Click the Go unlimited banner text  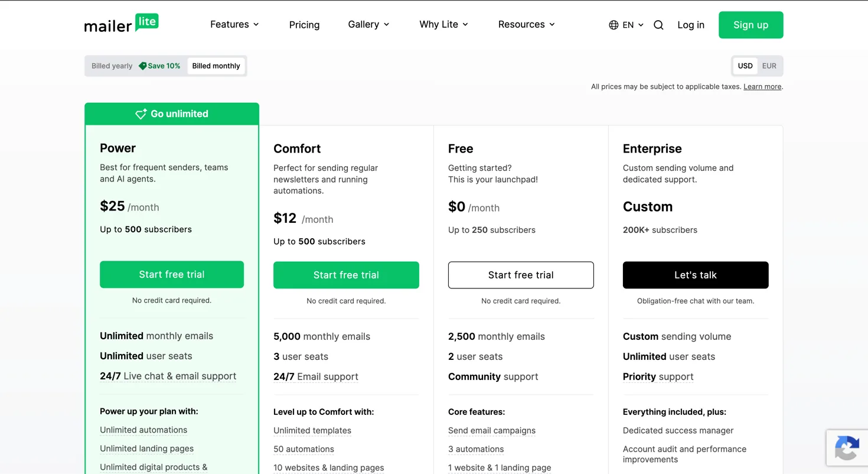coord(180,113)
